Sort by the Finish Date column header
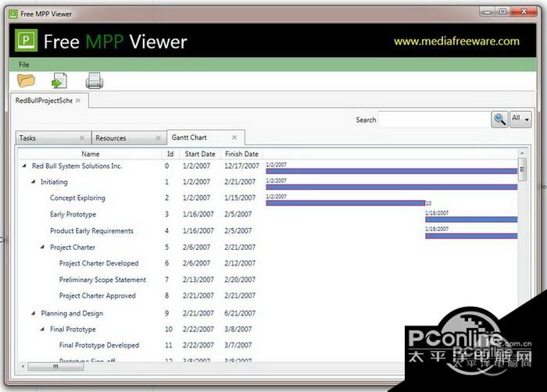 click(241, 154)
